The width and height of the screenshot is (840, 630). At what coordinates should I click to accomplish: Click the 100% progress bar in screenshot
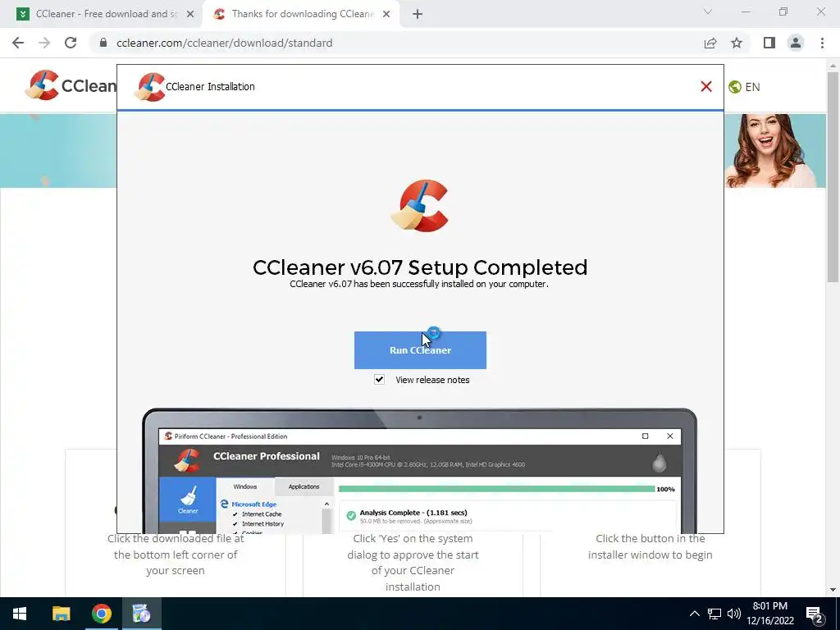click(x=496, y=489)
